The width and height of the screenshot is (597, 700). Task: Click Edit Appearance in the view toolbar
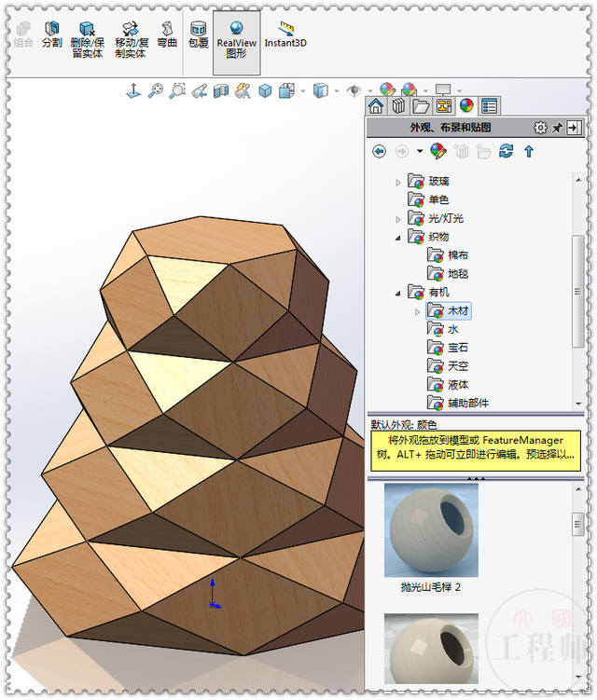(388, 89)
